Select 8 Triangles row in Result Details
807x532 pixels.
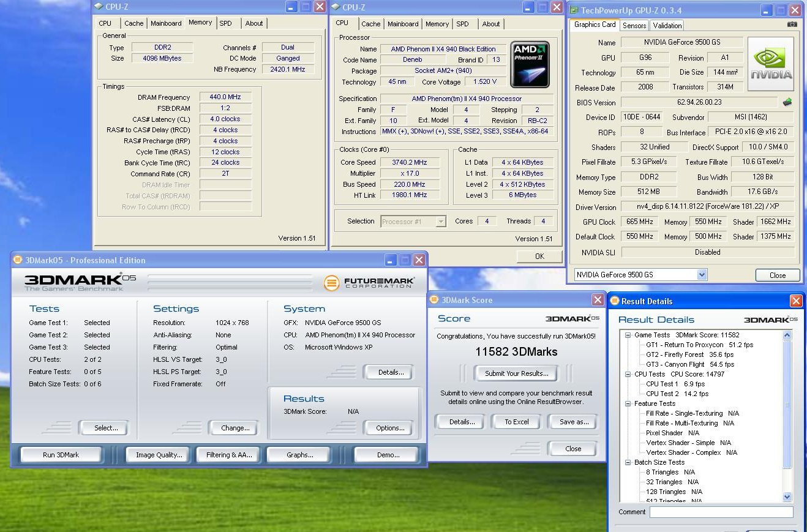point(670,472)
